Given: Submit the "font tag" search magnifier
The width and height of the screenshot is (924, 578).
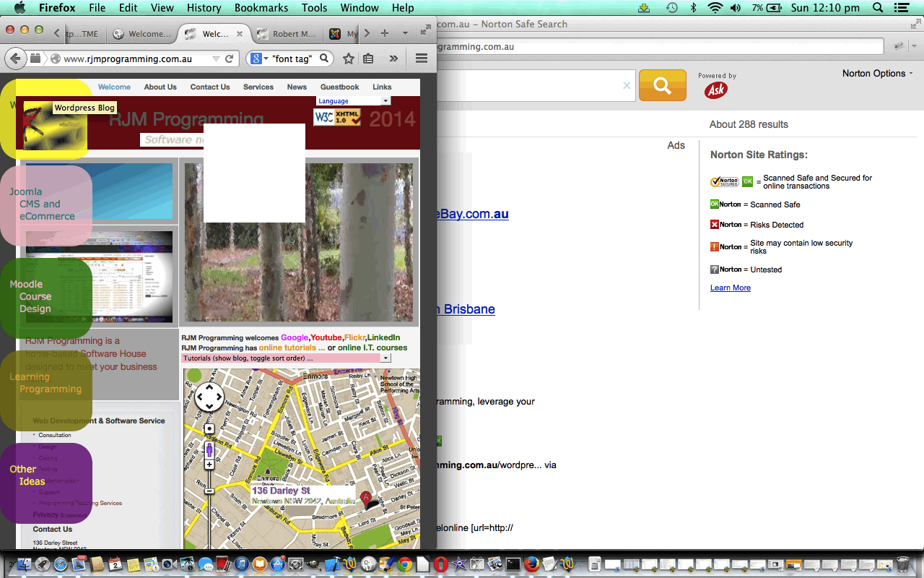Looking at the screenshot, I should [324, 59].
